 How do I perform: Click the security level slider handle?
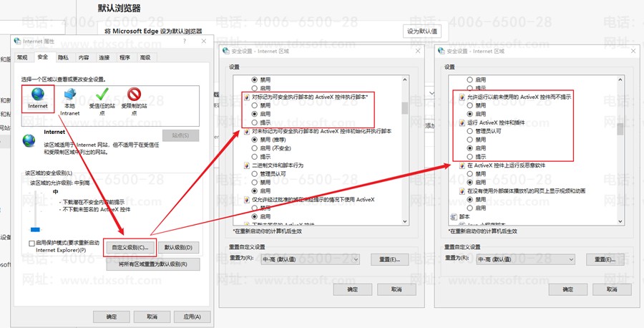click(x=35, y=229)
